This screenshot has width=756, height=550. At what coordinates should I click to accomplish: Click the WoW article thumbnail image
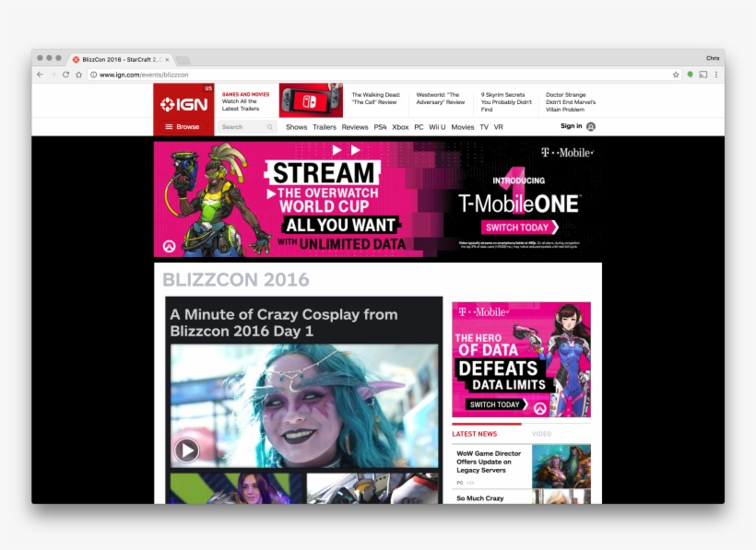(561, 466)
